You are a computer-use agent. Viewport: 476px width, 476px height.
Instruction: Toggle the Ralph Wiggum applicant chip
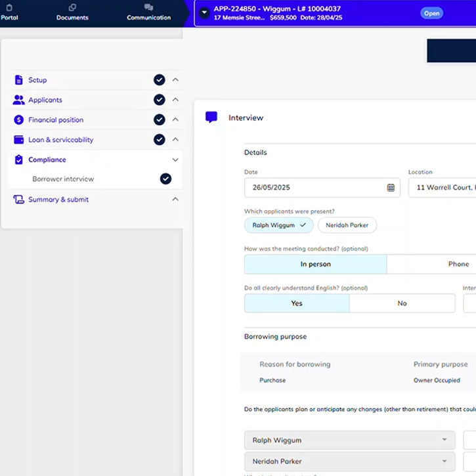tap(278, 225)
